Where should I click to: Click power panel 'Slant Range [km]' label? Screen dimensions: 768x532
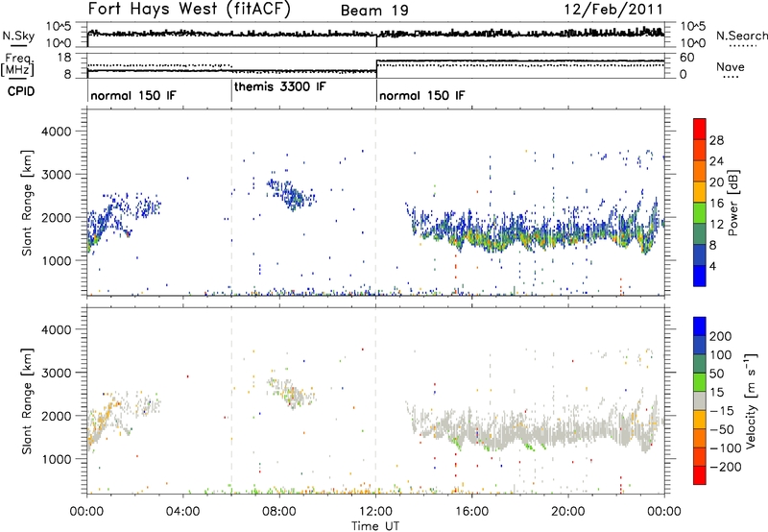click(27, 203)
